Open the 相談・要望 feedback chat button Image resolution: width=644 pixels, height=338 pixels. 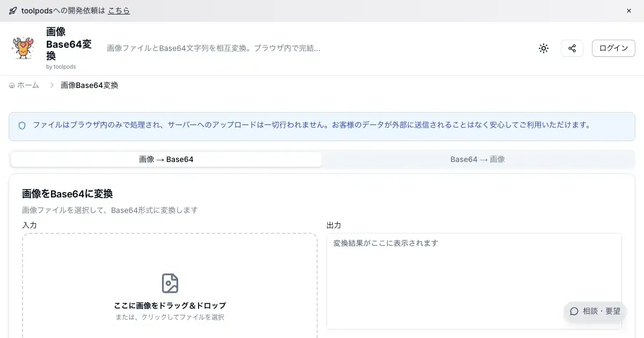pos(595,311)
